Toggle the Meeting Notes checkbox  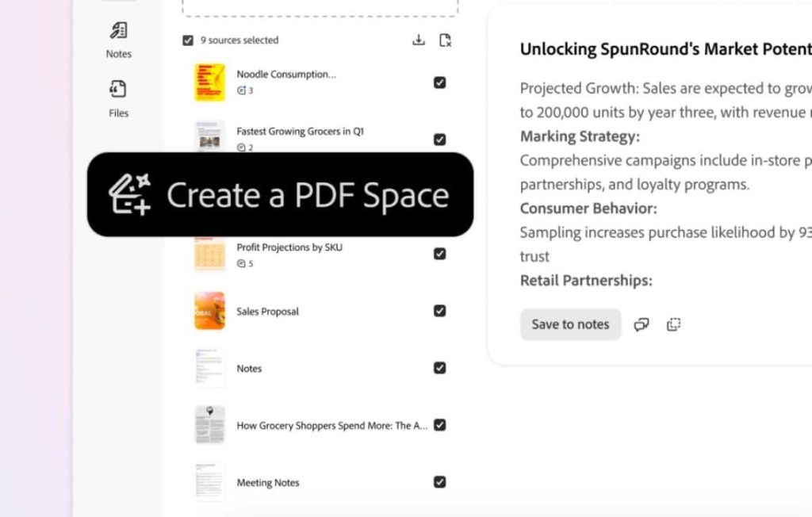tap(439, 482)
